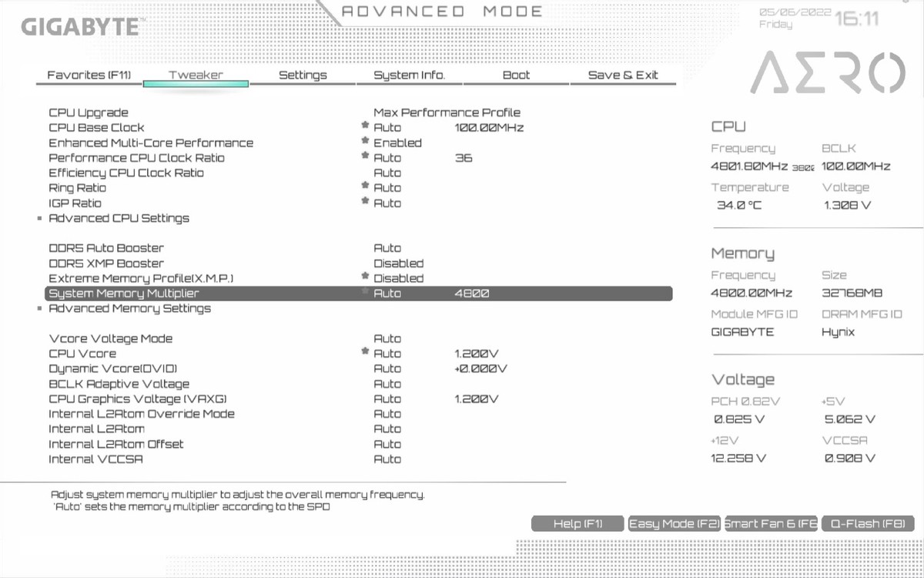Screen dimensions: 924x578
Task: Select BCLK Adaptive Voltage label
Action: click(119, 384)
